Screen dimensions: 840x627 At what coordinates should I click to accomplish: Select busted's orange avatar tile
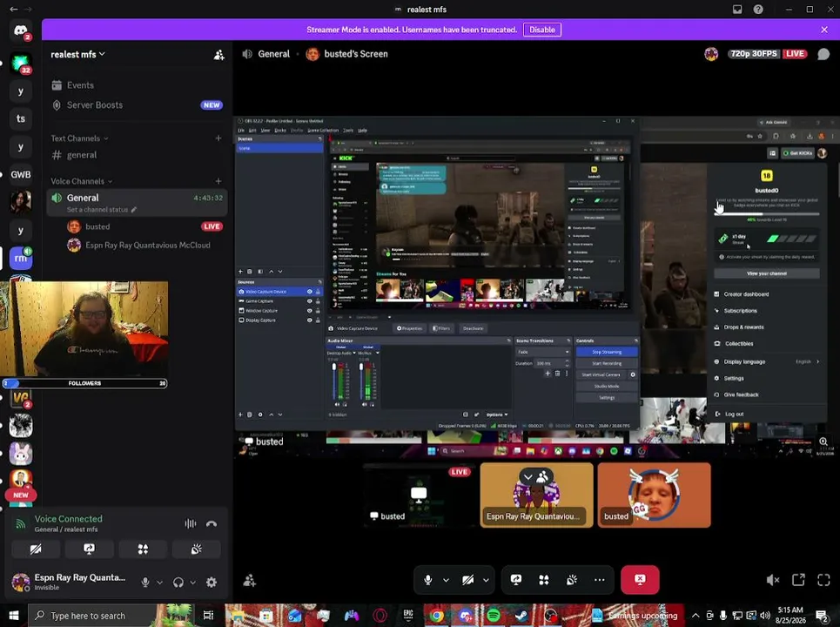tap(654, 496)
